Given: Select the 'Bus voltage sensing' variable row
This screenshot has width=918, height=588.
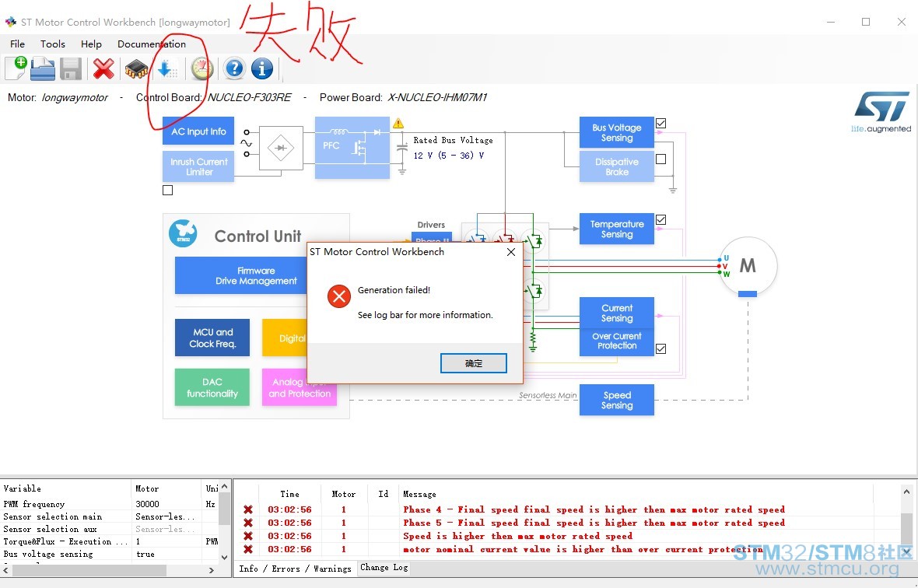Looking at the screenshot, I should 110,554.
